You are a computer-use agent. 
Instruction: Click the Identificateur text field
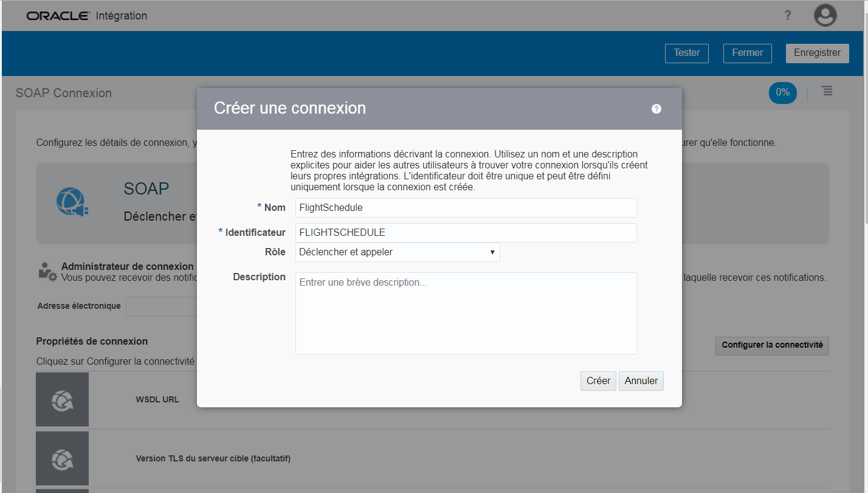[466, 233]
